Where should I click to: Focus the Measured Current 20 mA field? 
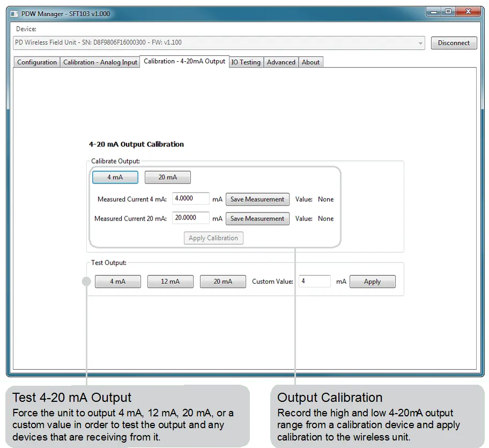coord(190,218)
